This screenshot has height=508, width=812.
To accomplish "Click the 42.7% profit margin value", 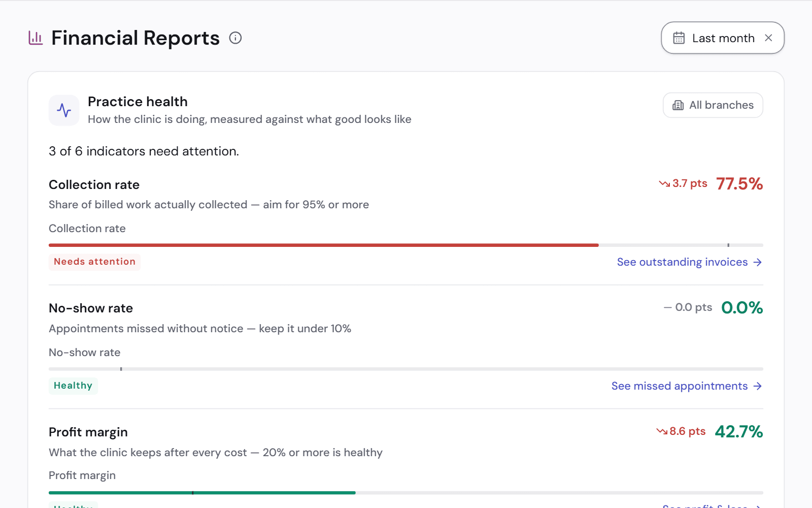I will 739,432.
